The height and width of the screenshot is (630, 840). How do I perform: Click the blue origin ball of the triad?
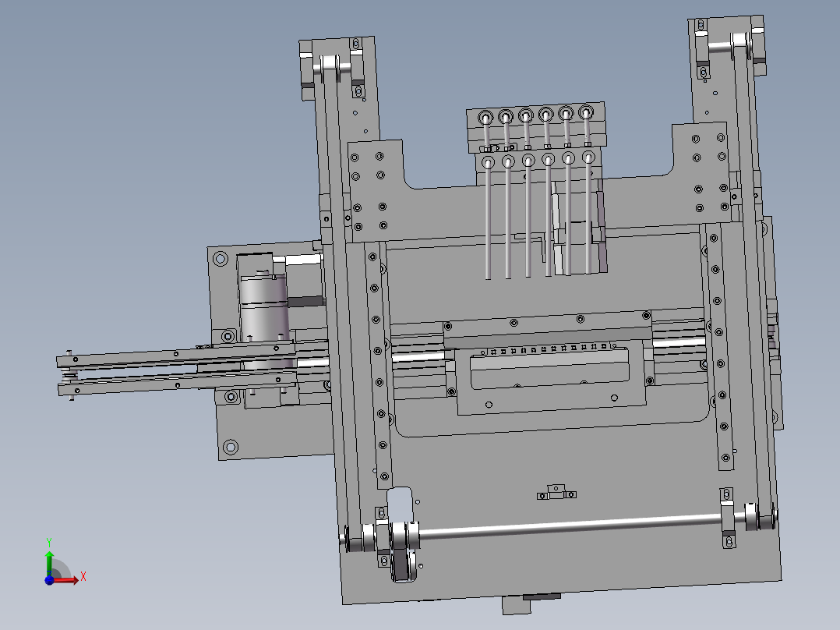(x=49, y=579)
